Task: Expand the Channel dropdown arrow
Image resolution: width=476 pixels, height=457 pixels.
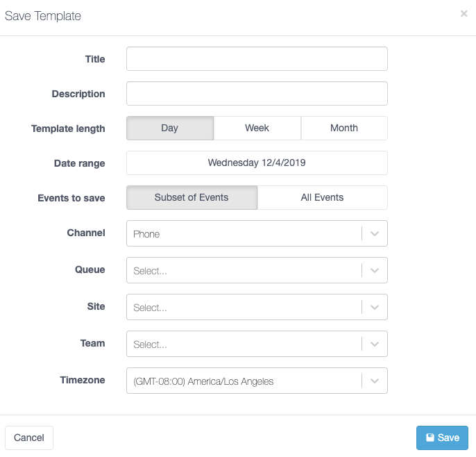Action: point(375,234)
